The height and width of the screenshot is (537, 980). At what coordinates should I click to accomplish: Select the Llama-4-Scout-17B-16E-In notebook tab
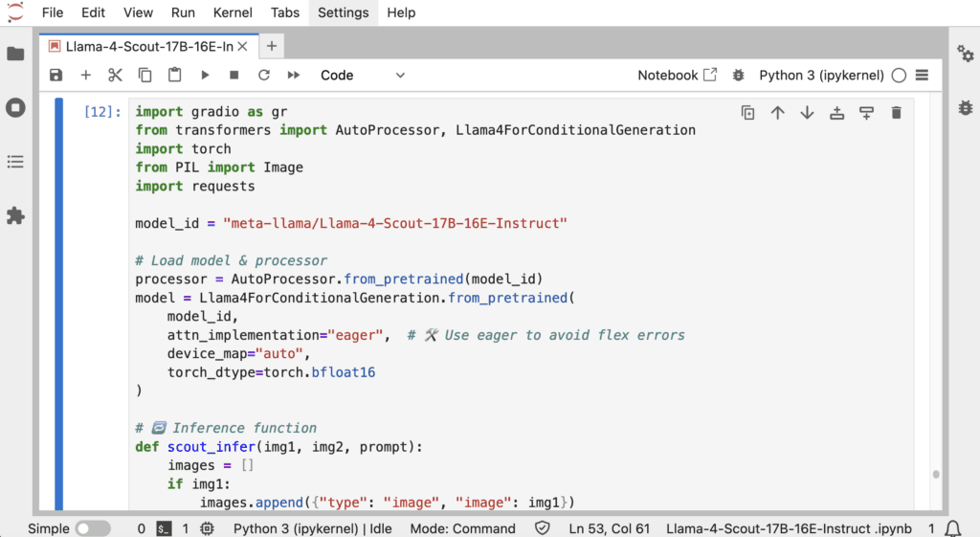148,46
